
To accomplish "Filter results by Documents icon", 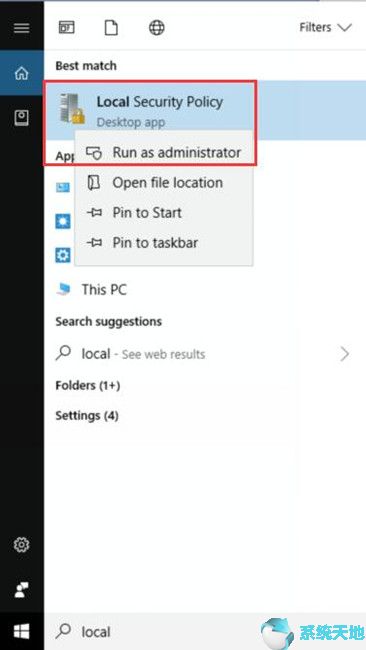I will [x=111, y=28].
